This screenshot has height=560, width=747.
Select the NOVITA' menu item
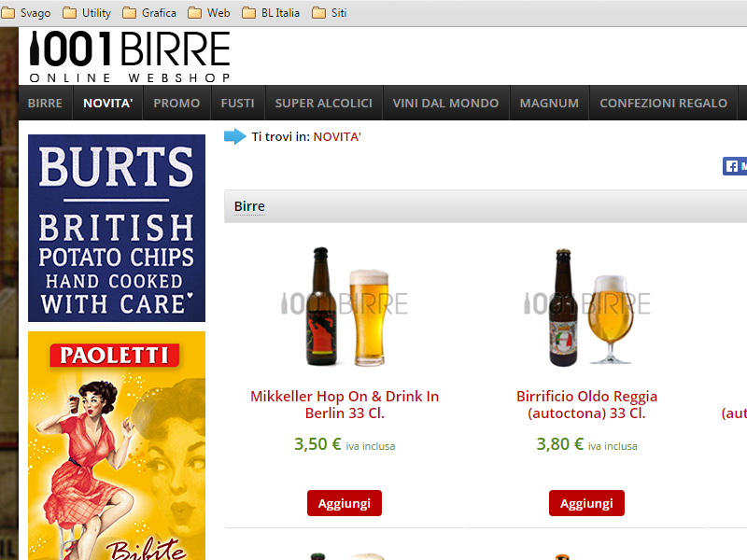pyautogui.click(x=107, y=103)
